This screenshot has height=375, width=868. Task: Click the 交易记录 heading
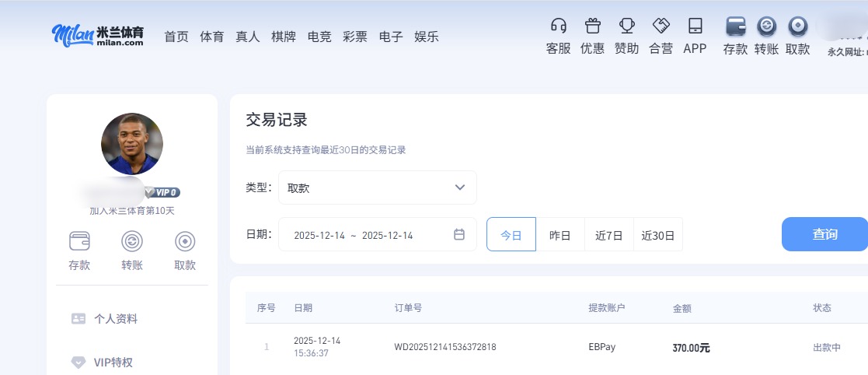click(276, 119)
